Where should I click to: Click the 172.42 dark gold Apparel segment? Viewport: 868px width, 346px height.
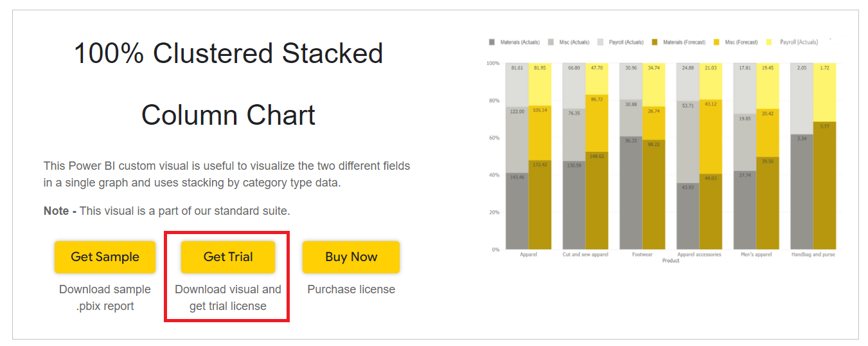(540, 205)
